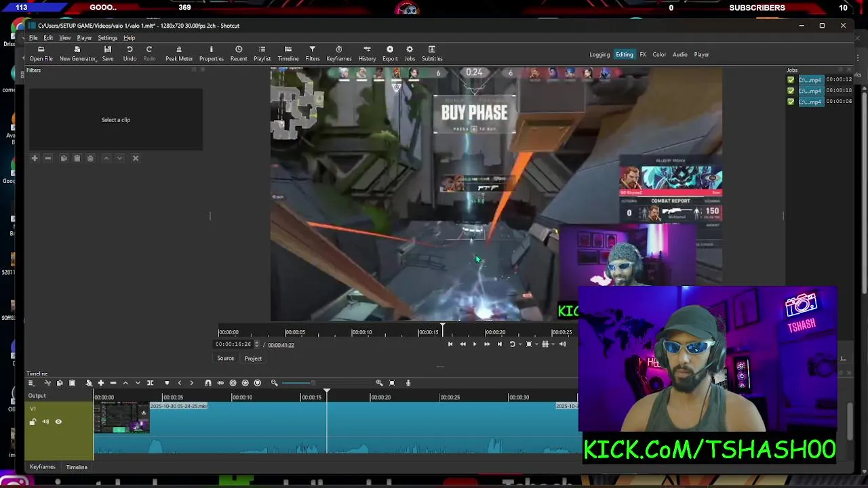
Task: Select the job with time 00:00:12
Action: (819, 80)
